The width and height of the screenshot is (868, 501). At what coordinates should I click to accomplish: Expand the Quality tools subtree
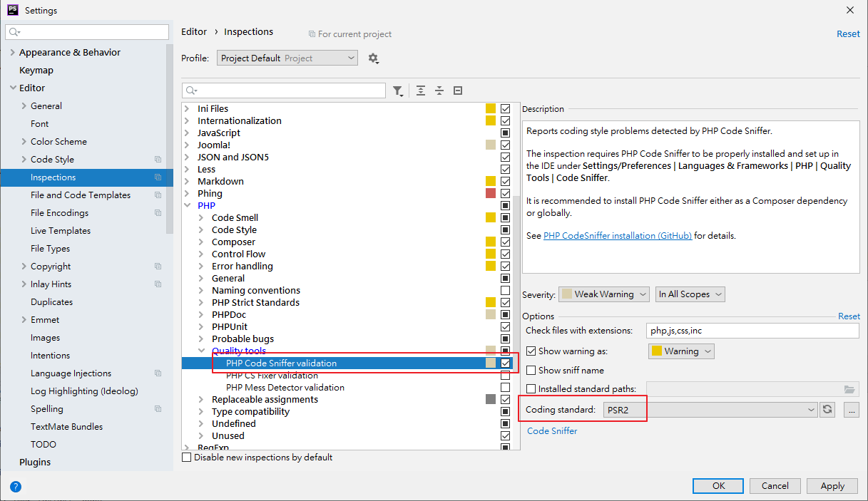click(x=200, y=350)
